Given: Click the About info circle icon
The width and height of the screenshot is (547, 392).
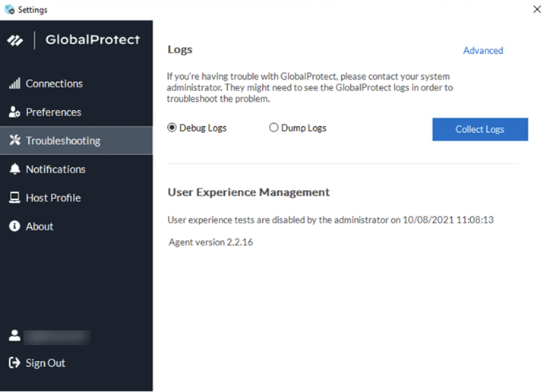Looking at the screenshot, I should click(14, 226).
